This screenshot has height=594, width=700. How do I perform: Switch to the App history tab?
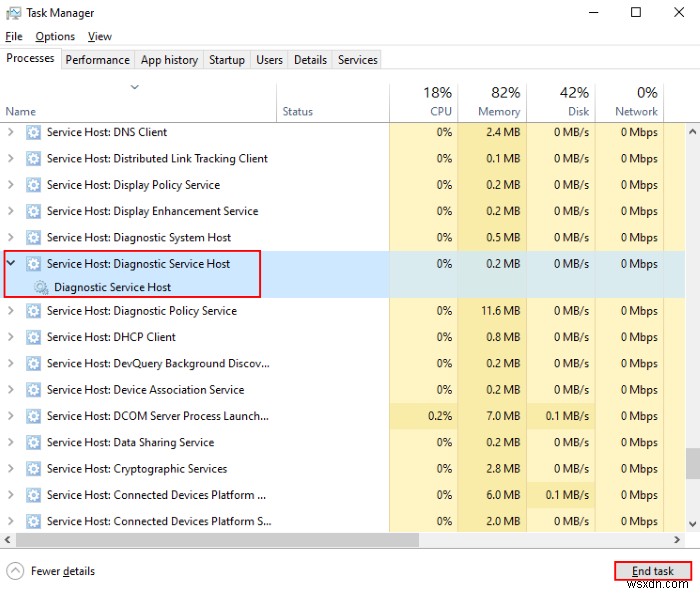pyautogui.click(x=169, y=60)
